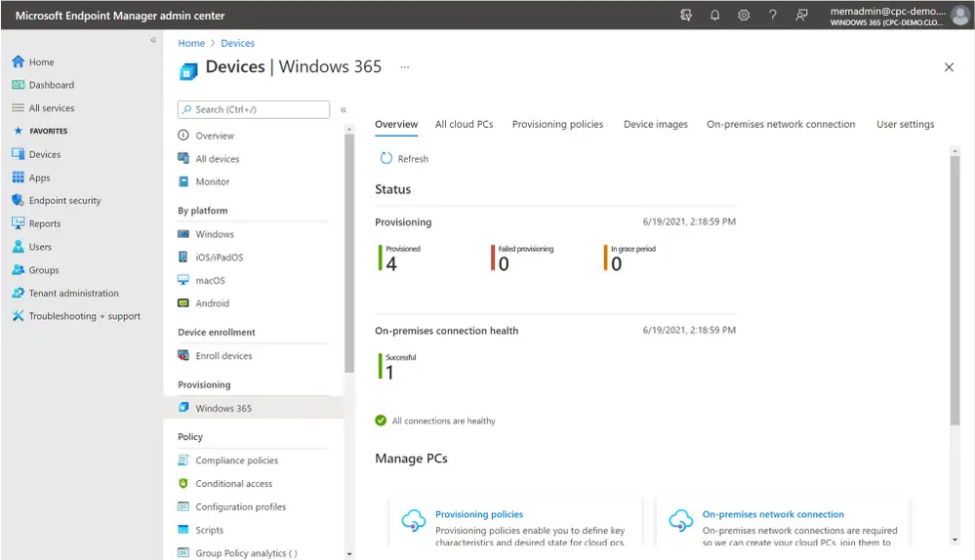Viewport: 975px width, 560px height.
Task: Collapse the main left navigation pane
Action: point(153,40)
